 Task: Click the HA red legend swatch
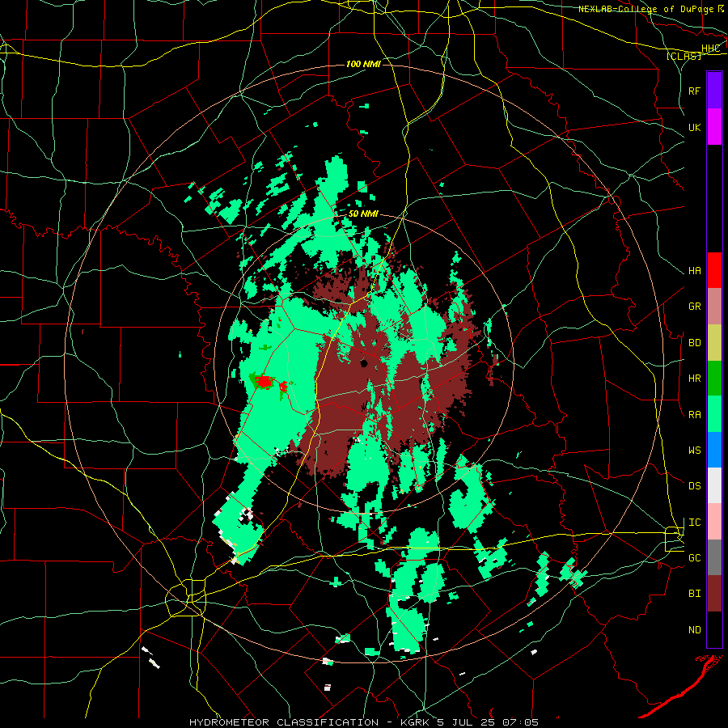(x=714, y=270)
